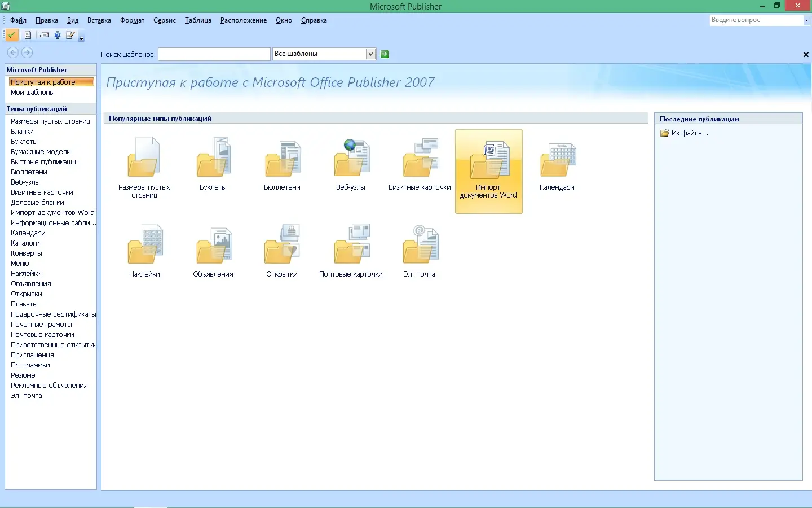Open the Таблица menu
The height and width of the screenshot is (508, 812).
pyautogui.click(x=198, y=20)
